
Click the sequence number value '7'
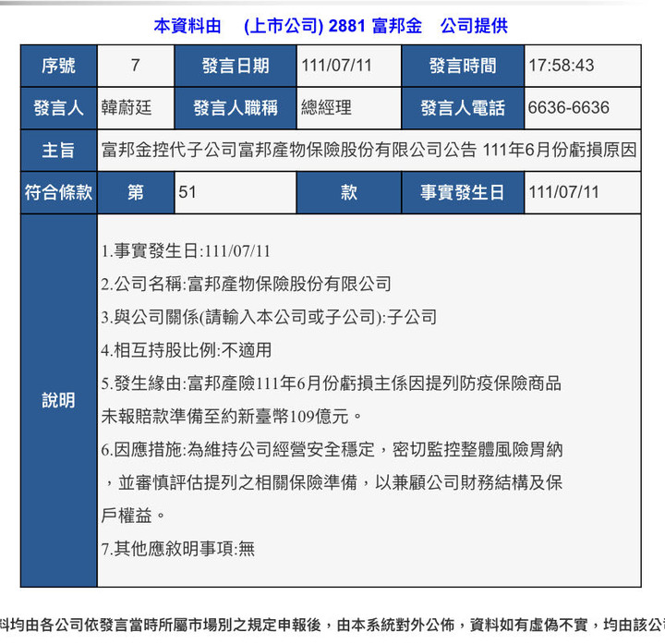pyautogui.click(x=135, y=66)
